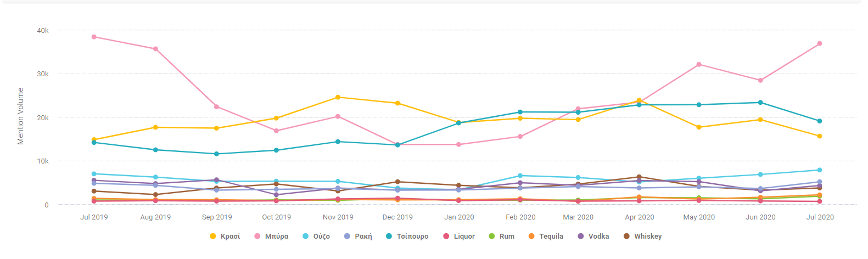Click the green Rum legend dot
The height and width of the screenshot is (259, 868).
pyautogui.click(x=492, y=237)
